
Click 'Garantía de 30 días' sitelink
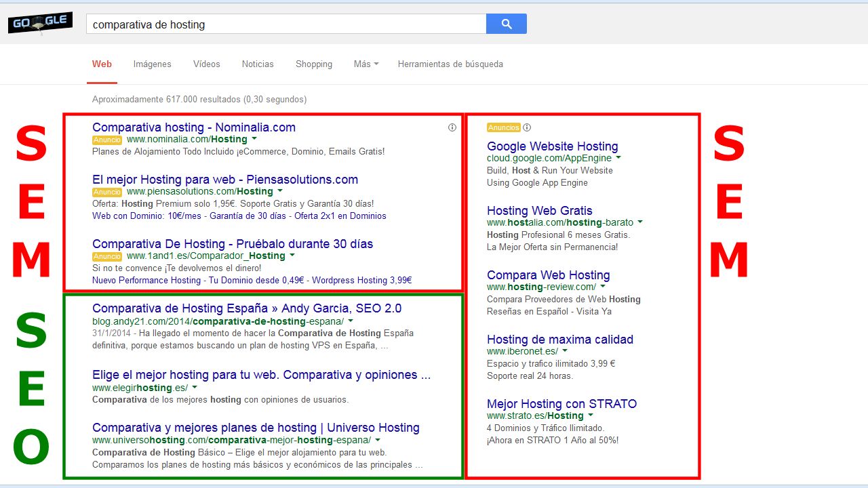248,216
